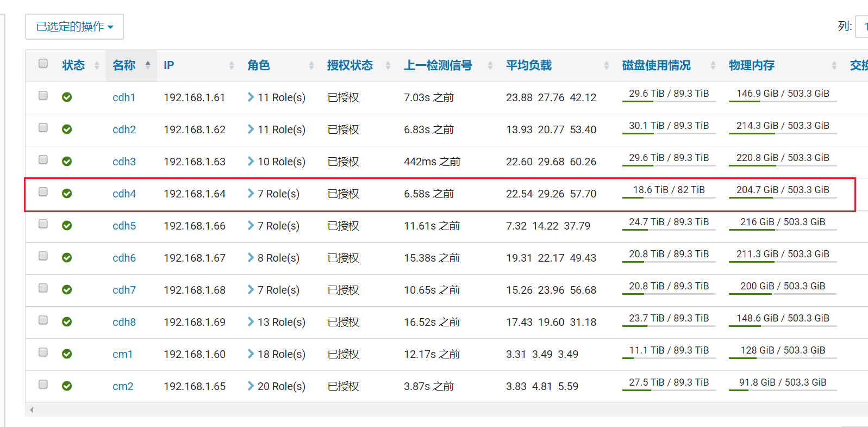Check the checkbox for host cdh3
The height and width of the screenshot is (427, 868).
pos(43,160)
